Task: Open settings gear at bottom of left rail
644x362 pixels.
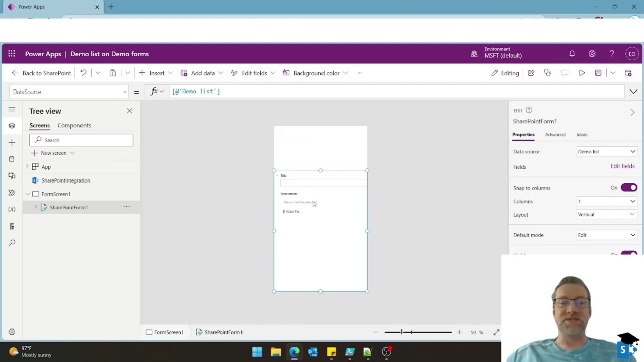Action: coord(12,332)
